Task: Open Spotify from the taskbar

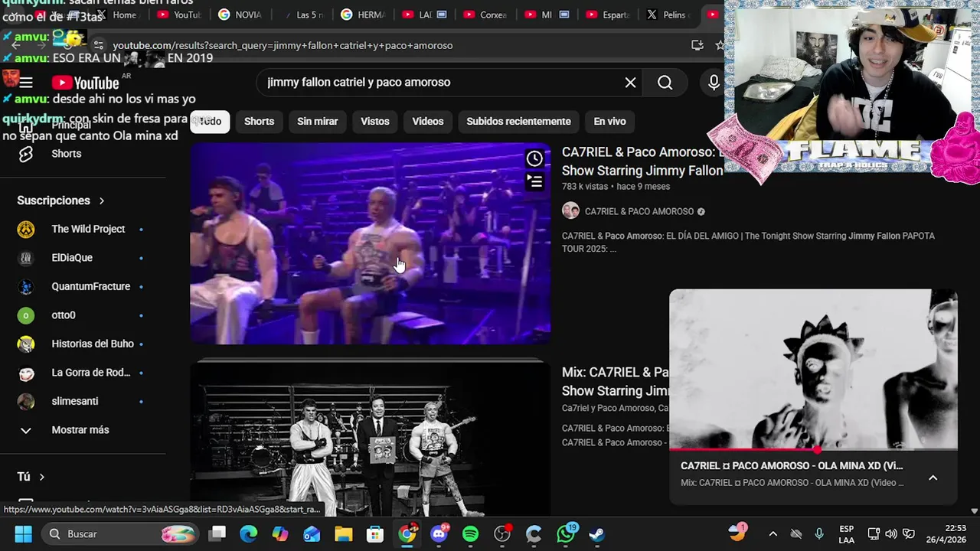Action: click(470, 533)
